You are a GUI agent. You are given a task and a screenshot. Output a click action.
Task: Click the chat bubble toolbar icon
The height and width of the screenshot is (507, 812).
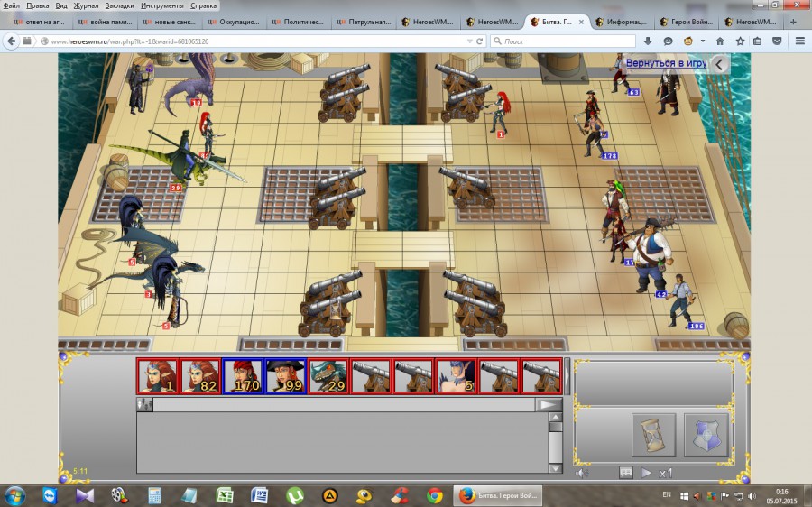pyautogui.click(x=668, y=41)
